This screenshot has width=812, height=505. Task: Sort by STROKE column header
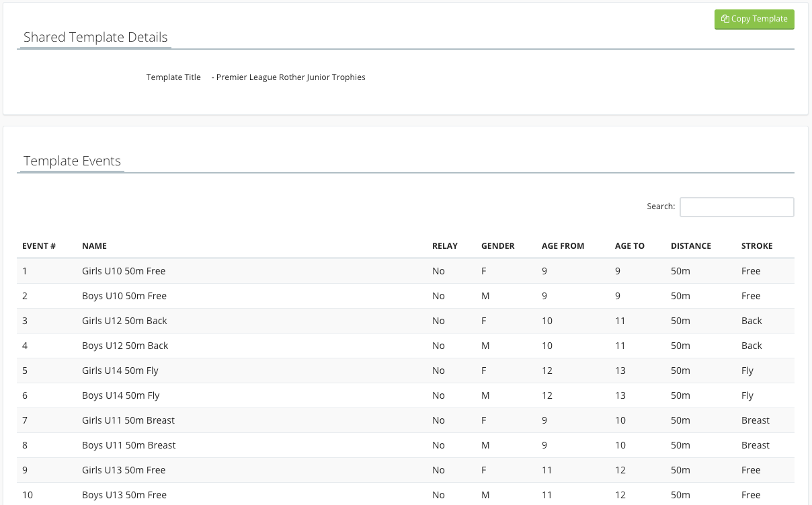757,246
